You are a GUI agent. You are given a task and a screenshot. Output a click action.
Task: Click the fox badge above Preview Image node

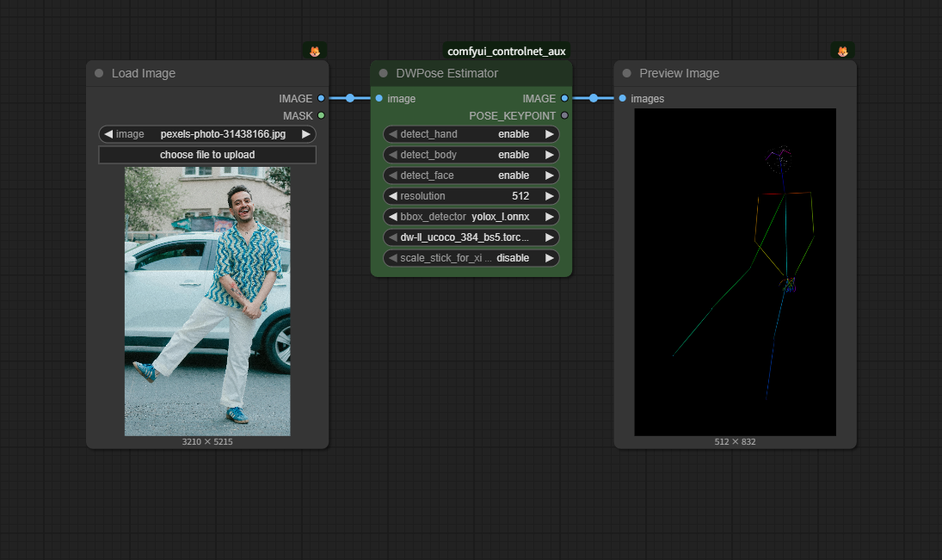[x=842, y=52]
